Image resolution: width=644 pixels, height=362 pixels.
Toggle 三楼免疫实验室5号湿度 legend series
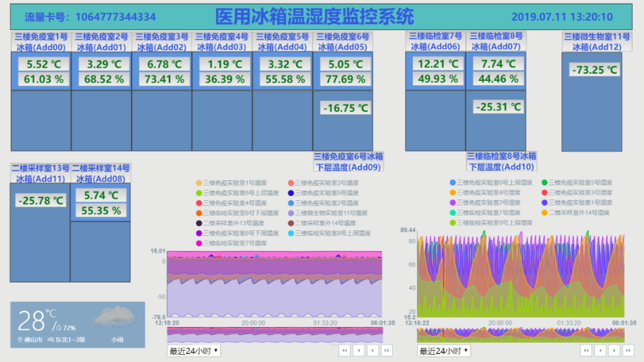(577, 182)
